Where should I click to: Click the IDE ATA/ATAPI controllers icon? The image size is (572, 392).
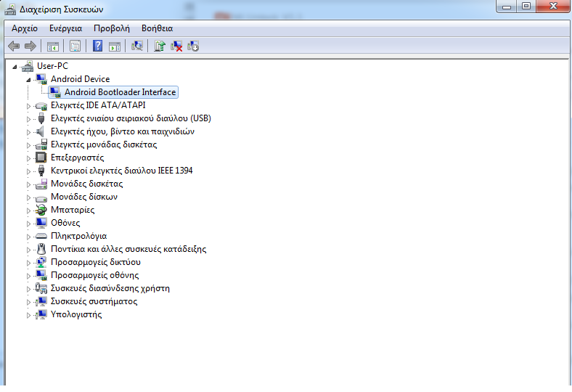pyautogui.click(x=41, y=106)
